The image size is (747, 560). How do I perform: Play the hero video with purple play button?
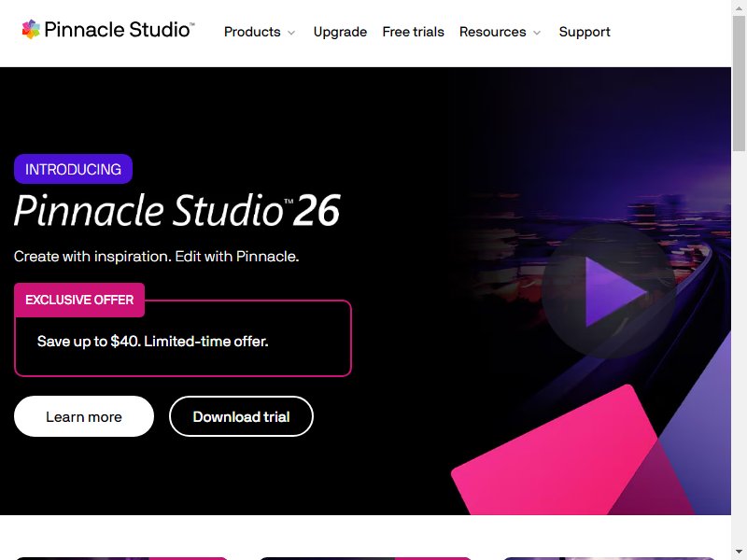click(x=609, y=291)
